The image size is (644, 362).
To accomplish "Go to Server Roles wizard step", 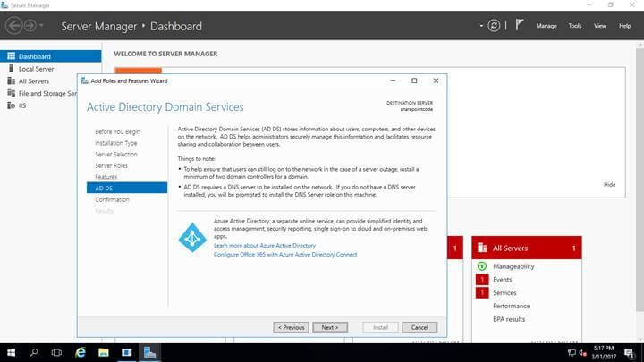I will (x=111, y=165).
